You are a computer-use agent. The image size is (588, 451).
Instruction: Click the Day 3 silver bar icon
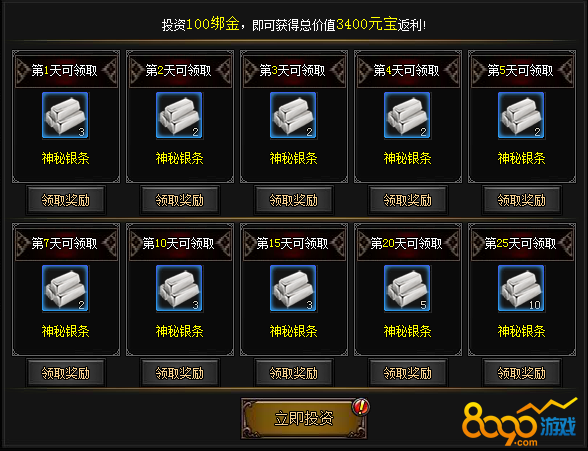click(293, 115)
